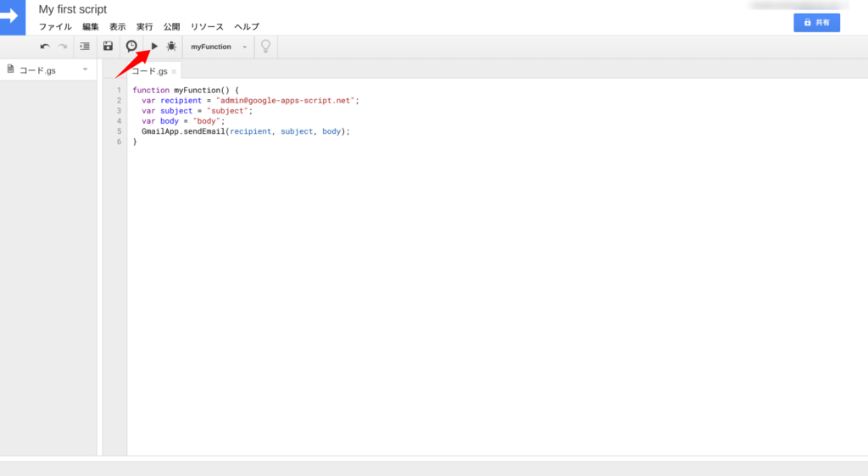Undo the last edit
Screen dimensions: 868x476
[45, 47]
